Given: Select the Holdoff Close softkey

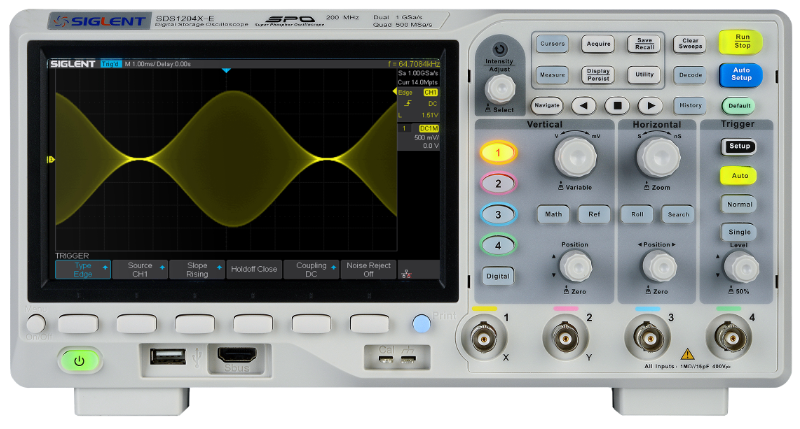Looking at the screenshot, I should click(254, 269).
